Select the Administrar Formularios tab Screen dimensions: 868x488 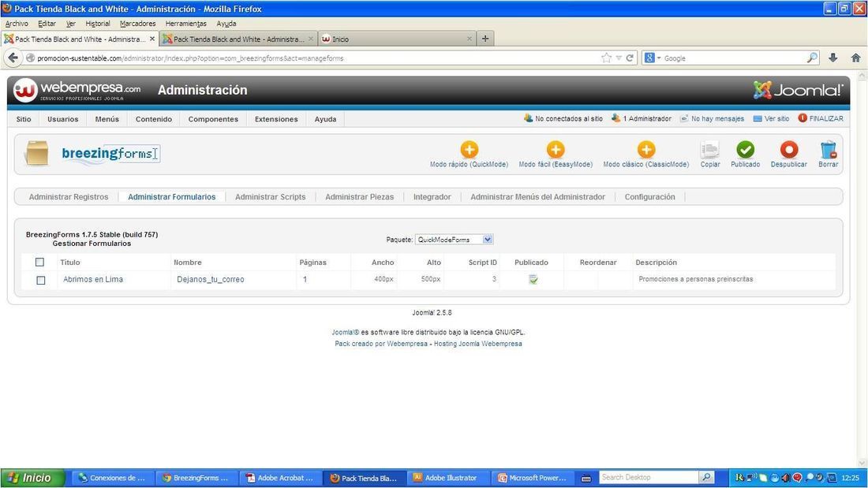point(171,197)
